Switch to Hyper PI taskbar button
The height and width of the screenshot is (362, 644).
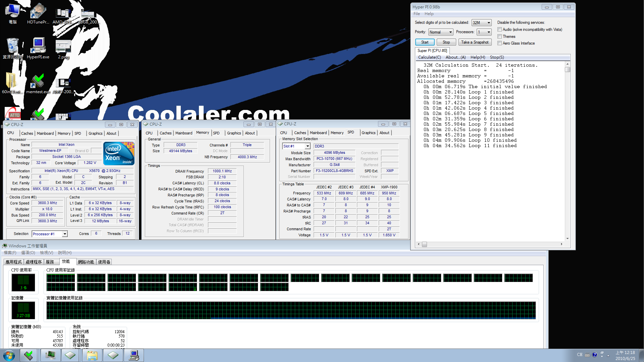(134, 355)
